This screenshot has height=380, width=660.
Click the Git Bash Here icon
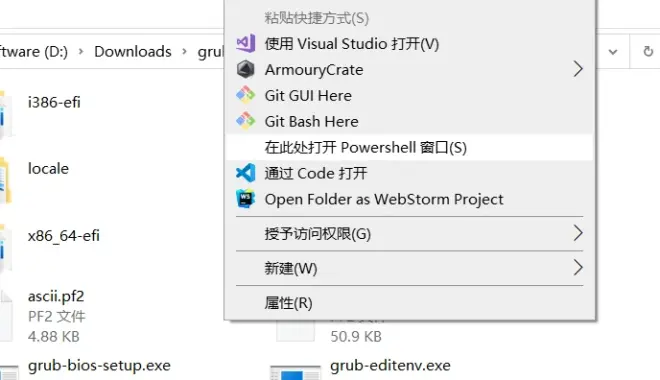tap(245, 121)
